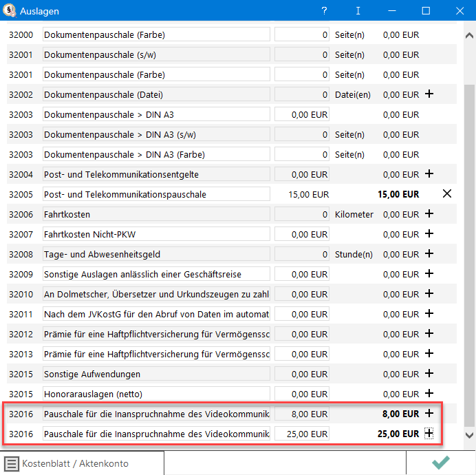This screenshot has height=475, width=476.
Task: Click the vertical scrollbar thumb
Action: [x=469, y=255]
